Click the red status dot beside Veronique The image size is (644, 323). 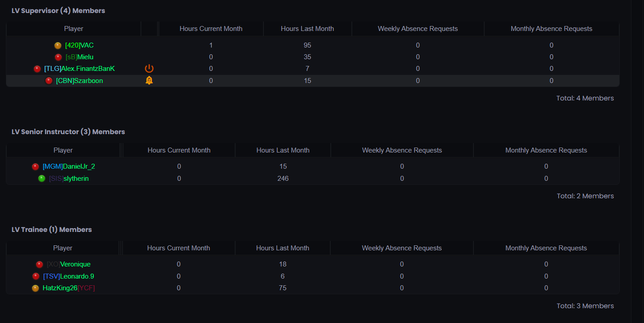point(39,264)
